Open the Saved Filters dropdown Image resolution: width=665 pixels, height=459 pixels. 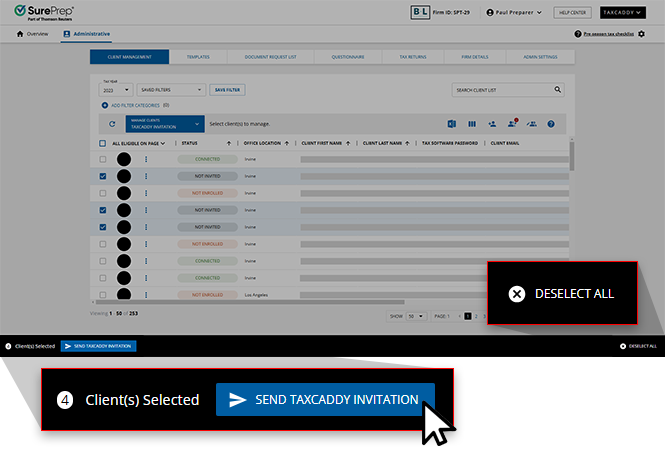171,90
